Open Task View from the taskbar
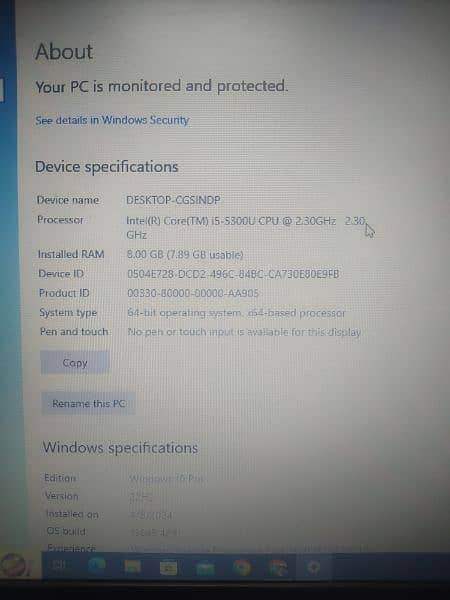Image resolution: width=450 pixels, height=600 pixels. [58, 565]
